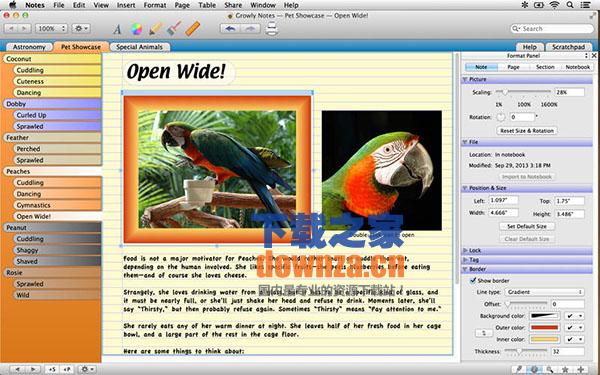This screenshot has height=375, width=600.
Task: Open bottom-left gear menu
Action: coord(86,369)
